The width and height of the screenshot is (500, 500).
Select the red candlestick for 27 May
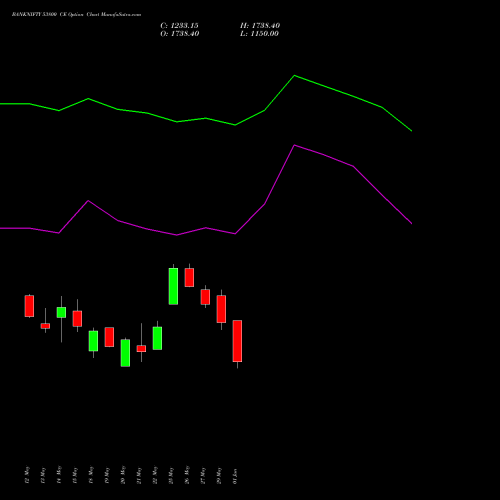(205, 297)
